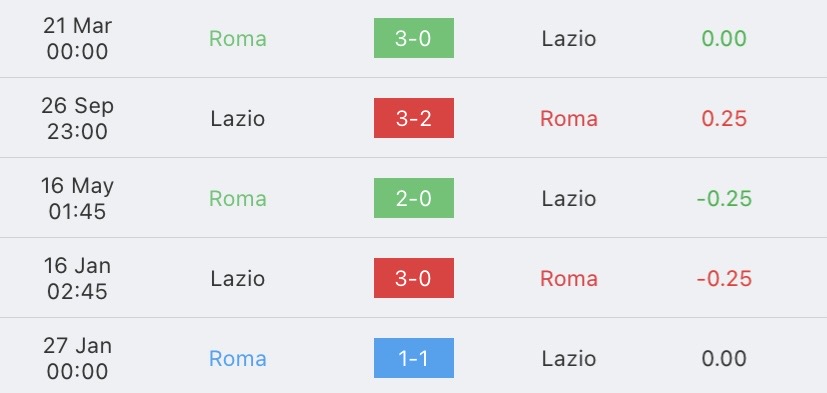
Task: Open Lazio team in 21 Mar match
Action: tap(569, 39)
